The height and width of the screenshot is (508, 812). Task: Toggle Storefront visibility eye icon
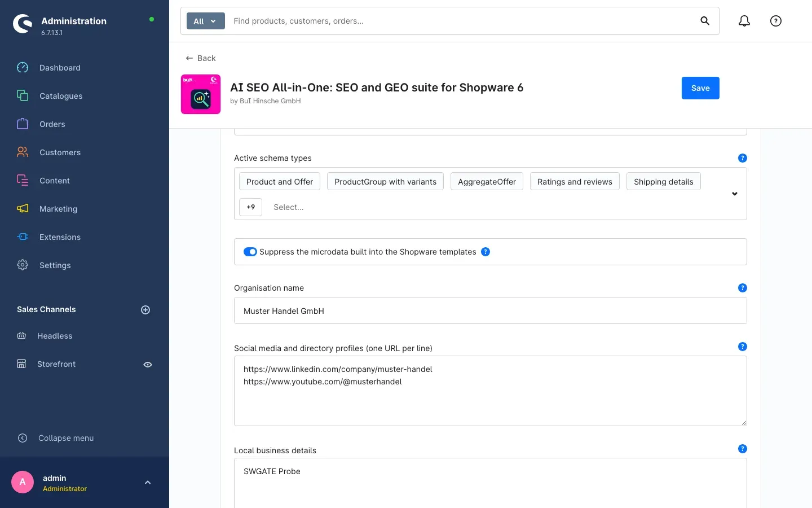point(148,365)
